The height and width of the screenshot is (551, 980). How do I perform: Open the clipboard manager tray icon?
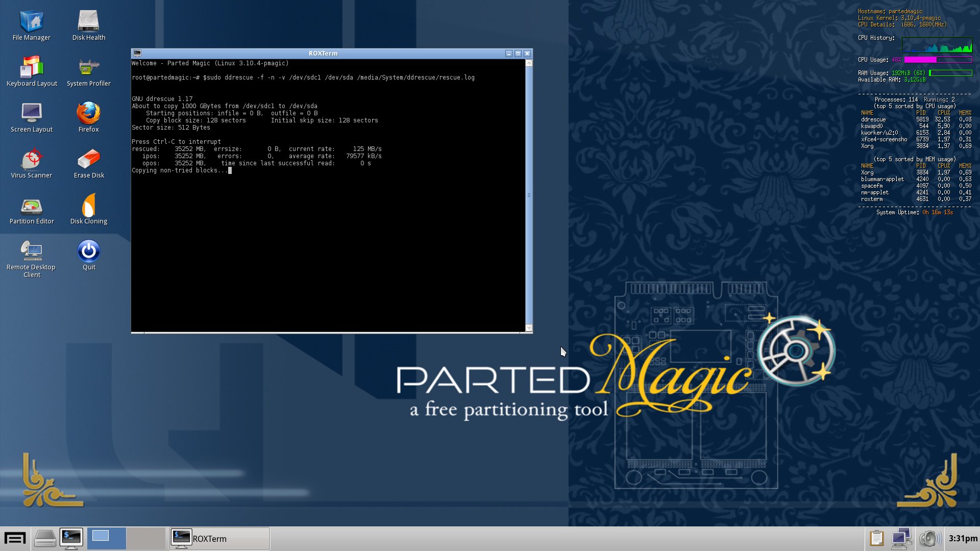876,539
